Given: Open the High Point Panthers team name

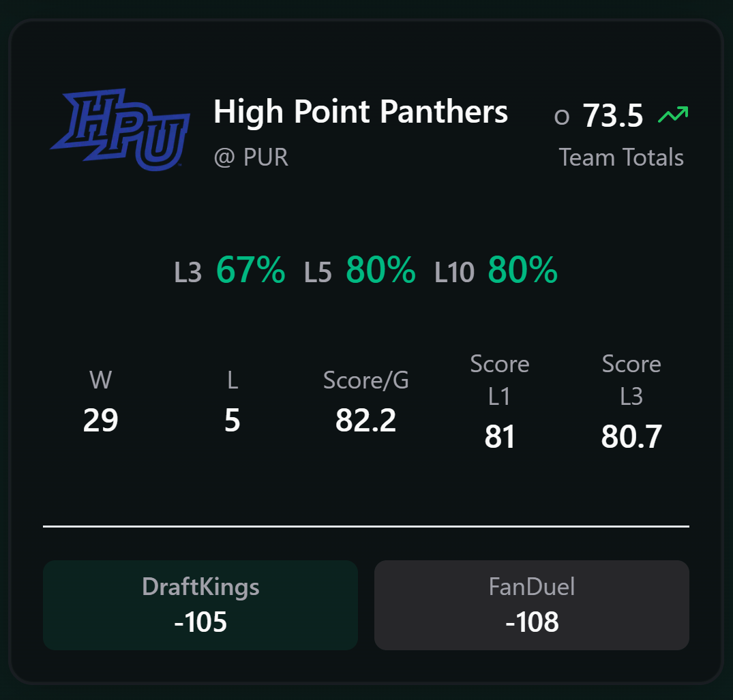Looking at the screenshot, I should pyautogui.click(x=361, y=112).
